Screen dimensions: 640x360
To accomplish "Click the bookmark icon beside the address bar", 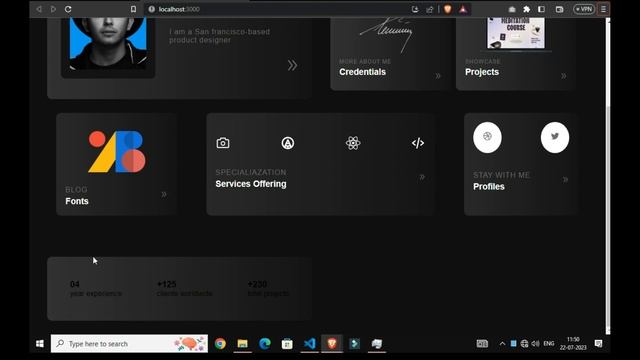I will pos(133,9).
